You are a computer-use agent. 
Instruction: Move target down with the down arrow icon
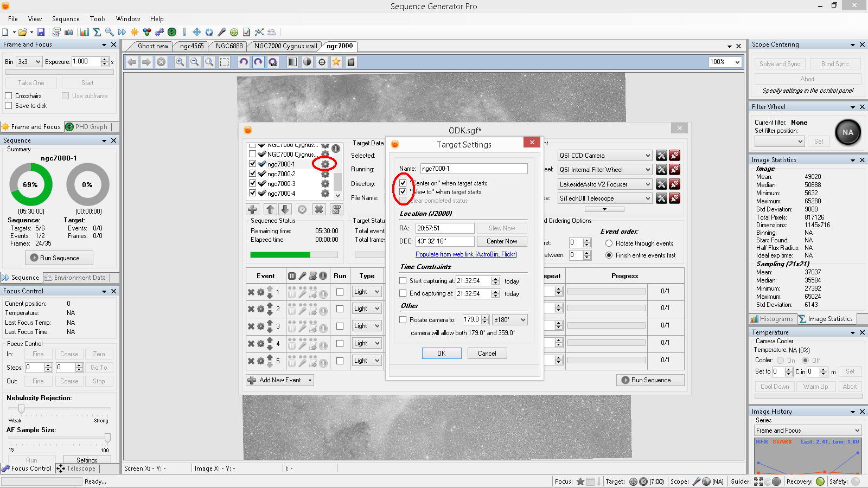pyautogui.click(x=285, y=209)
